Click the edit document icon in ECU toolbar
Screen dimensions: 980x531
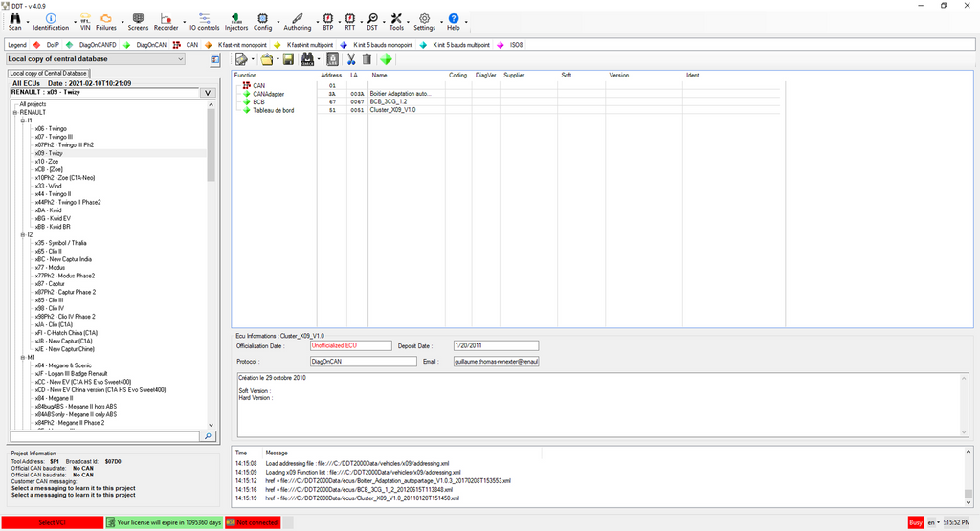click(241, 59)
